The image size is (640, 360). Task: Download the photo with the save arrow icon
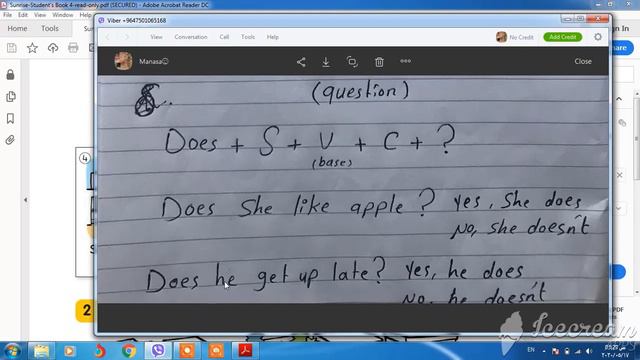(x=326, y=62)
